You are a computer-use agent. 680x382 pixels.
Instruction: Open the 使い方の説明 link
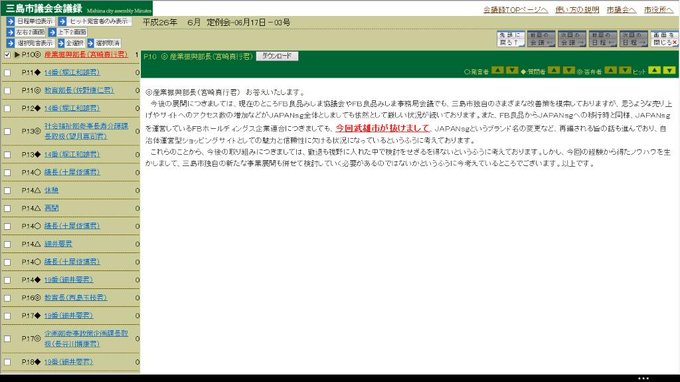coord(577,10)
